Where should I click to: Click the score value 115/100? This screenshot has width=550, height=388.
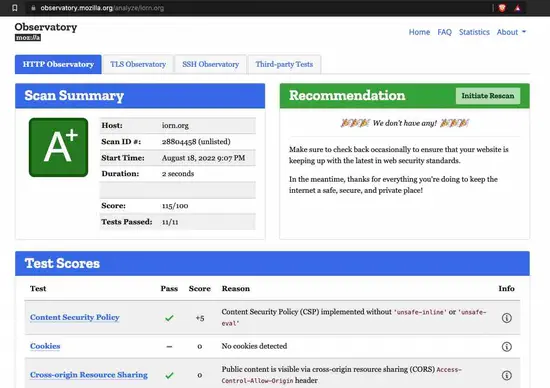click(x=175, y=206)
